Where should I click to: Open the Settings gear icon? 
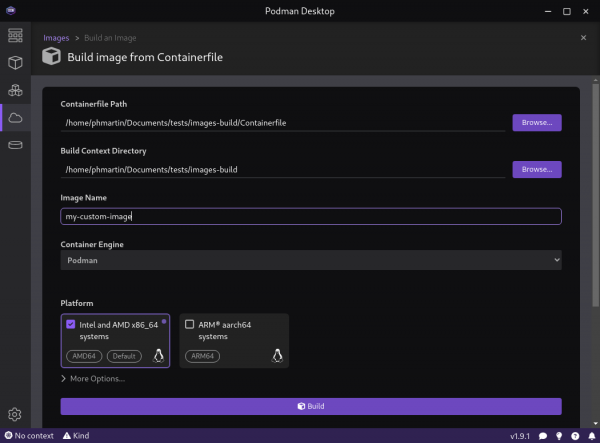[15, 414]
